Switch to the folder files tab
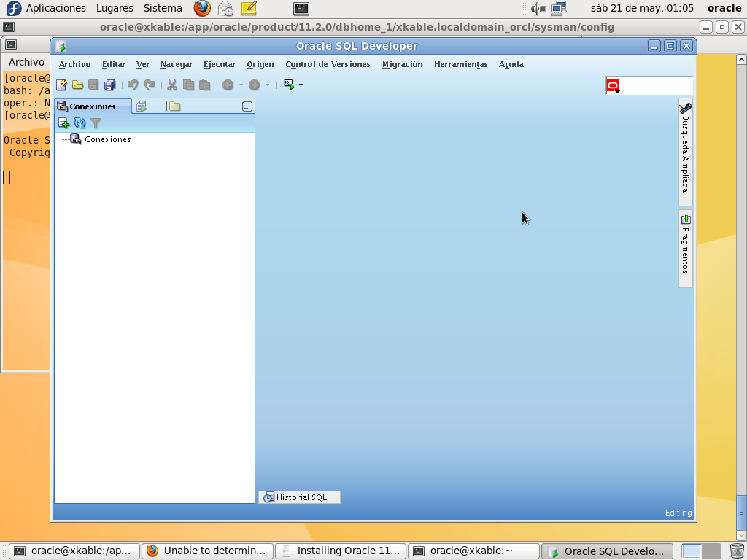The image size is (747, 560). 174,106
